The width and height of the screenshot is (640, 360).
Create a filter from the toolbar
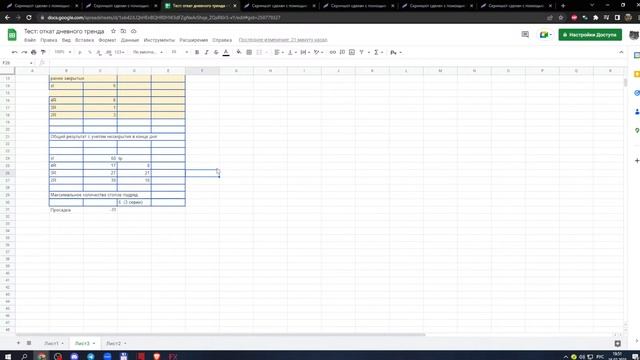(x=362, y=52)
